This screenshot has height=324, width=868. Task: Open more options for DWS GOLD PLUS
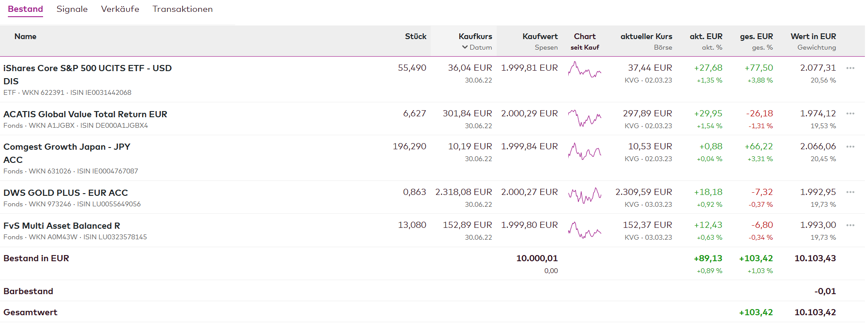click(850, 192)
